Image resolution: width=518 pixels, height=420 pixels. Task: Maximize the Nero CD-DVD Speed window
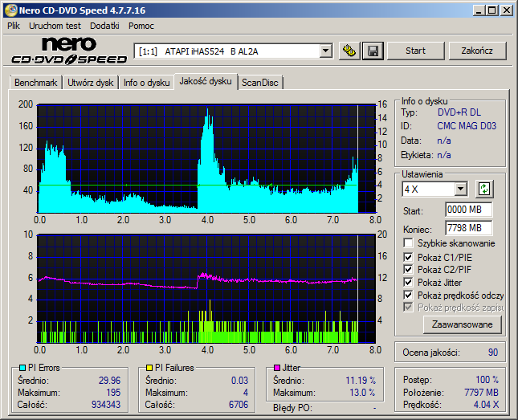[492, 10]
